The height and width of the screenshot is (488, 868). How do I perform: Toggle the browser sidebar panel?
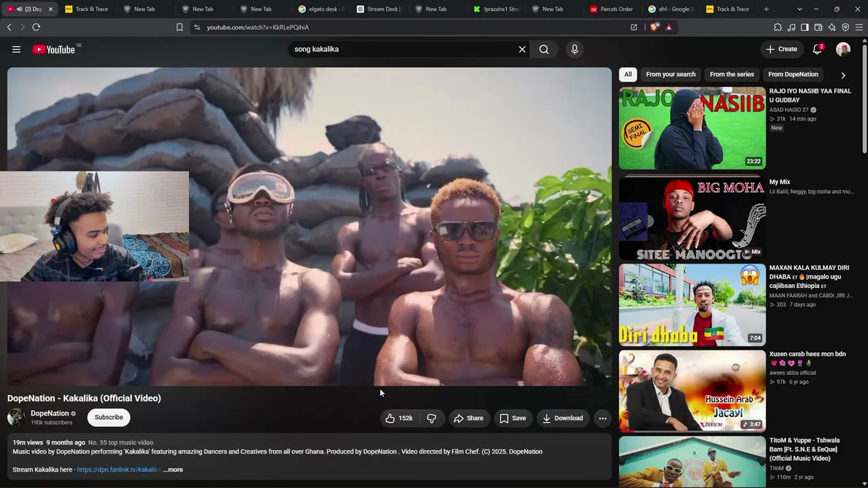[x=805, y=27]
